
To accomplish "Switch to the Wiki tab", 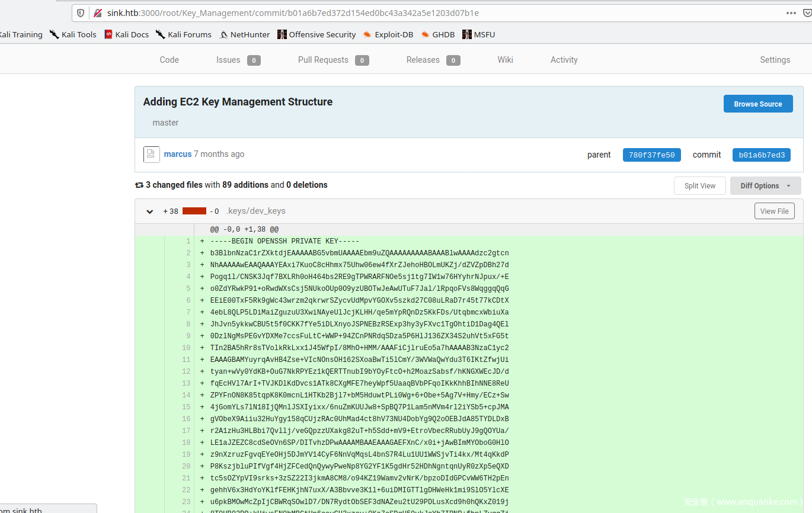I will (x=506, y=60).
